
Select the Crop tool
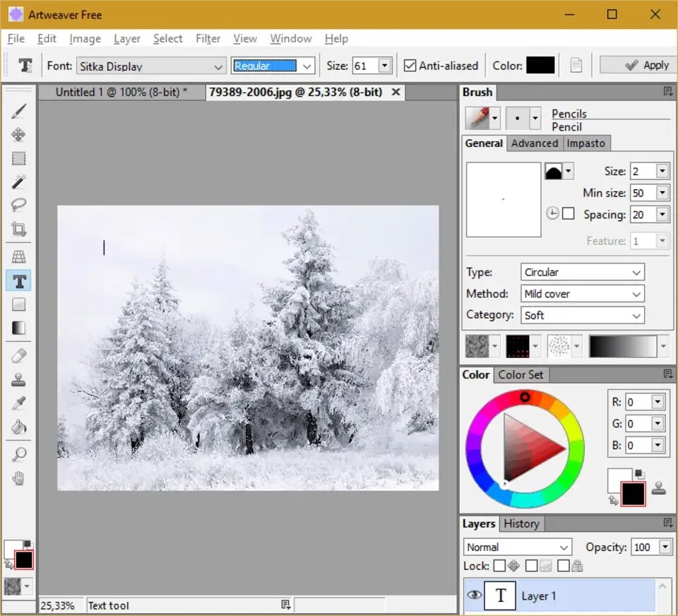[18, 228]
